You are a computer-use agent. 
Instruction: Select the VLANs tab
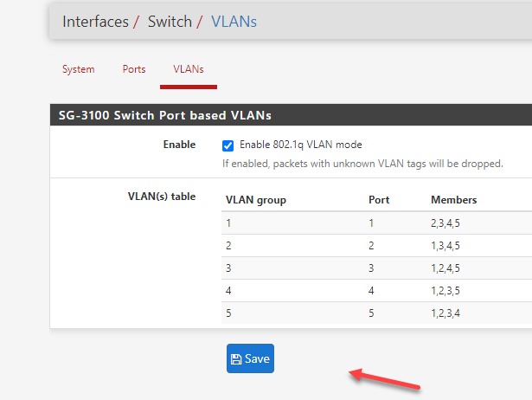click(x=189, y=69)
